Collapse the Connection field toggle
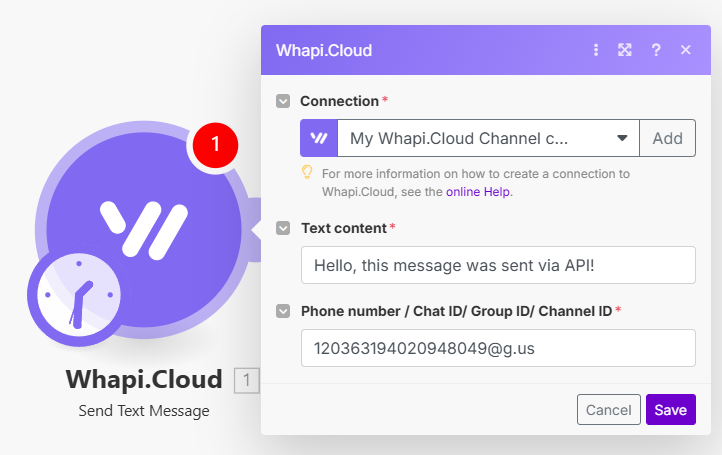Image resolution: width=722 pixels, height=455 pixels. point(283,101)
